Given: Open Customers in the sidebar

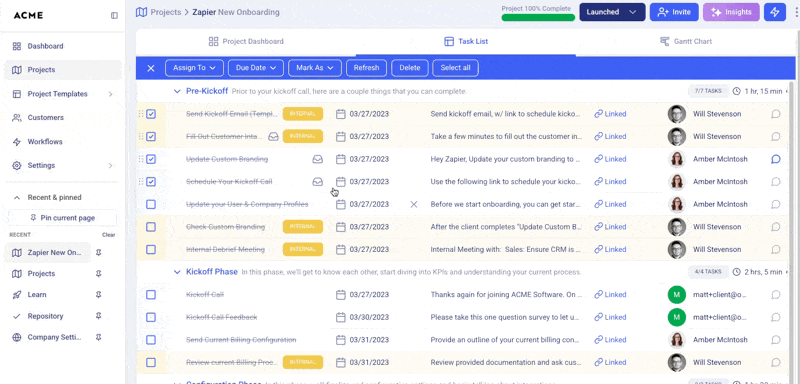Looking at the screenshot, I should [63, 118].
